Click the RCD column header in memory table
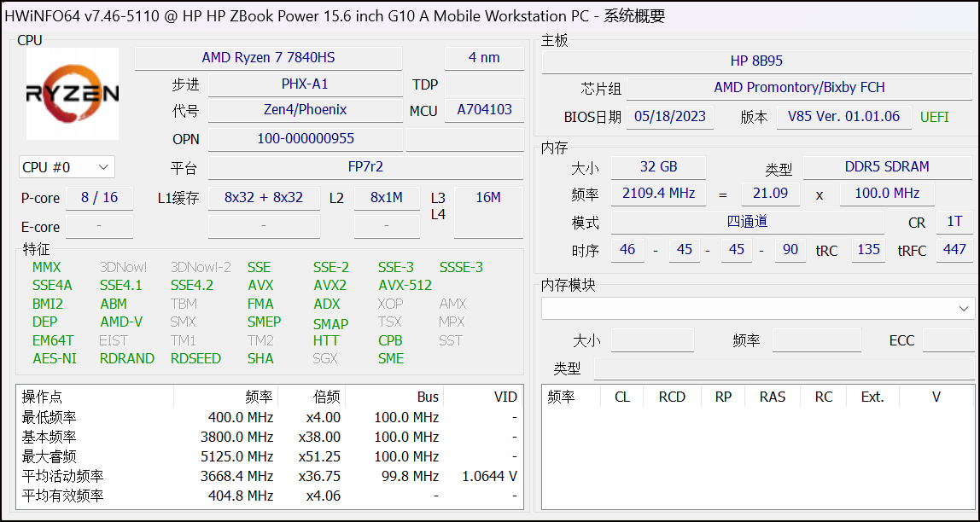The width and height of the screenshot is (980, 522). 672,397
